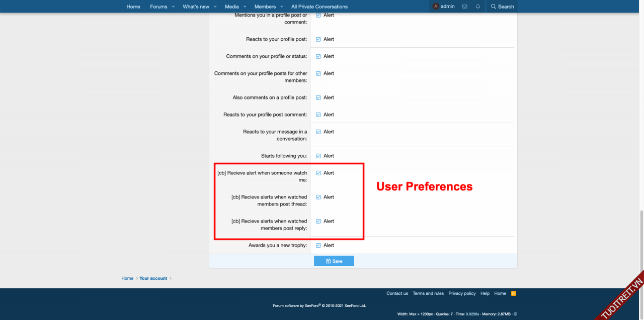Open the Media menu item

pyautogui.click(x=231, y=7)
